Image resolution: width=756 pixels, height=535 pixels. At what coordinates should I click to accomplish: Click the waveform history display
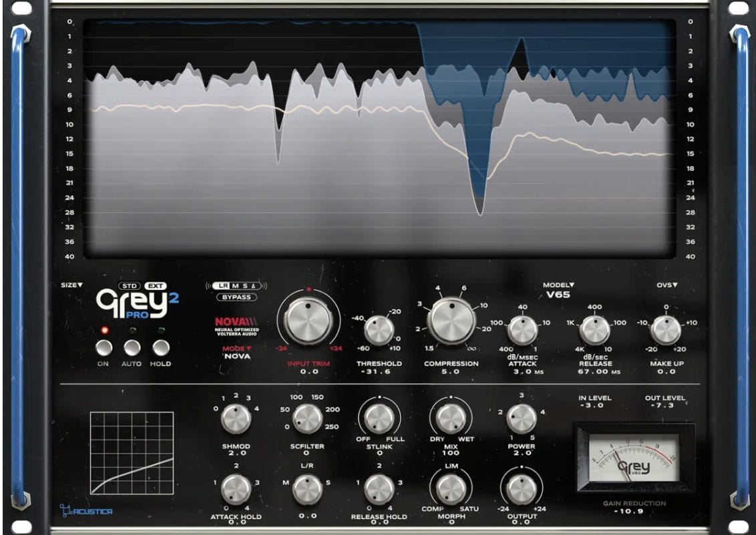379,138
